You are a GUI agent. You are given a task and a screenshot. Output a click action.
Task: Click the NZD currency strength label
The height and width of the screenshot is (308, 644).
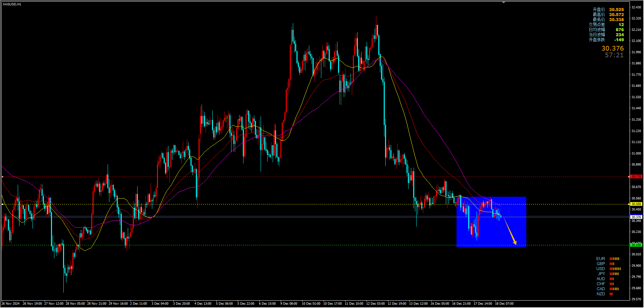tap(601, 294)
